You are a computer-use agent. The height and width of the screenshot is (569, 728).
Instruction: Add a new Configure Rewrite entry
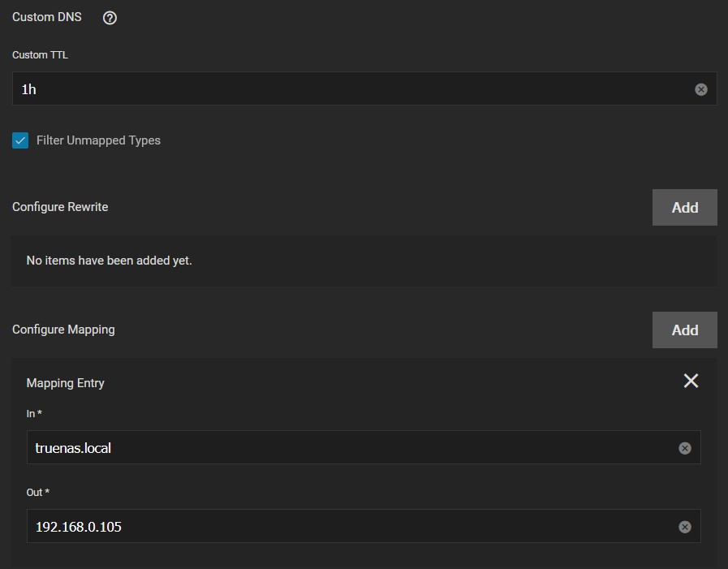pos(684,207)
